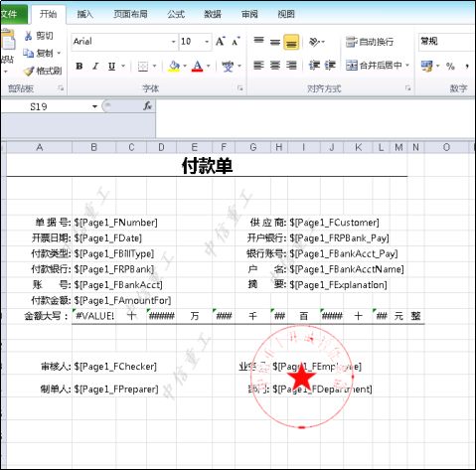This screenshot has width=476, height=470.
Task: Decrease font size with small A
Action: click(236, 42)
